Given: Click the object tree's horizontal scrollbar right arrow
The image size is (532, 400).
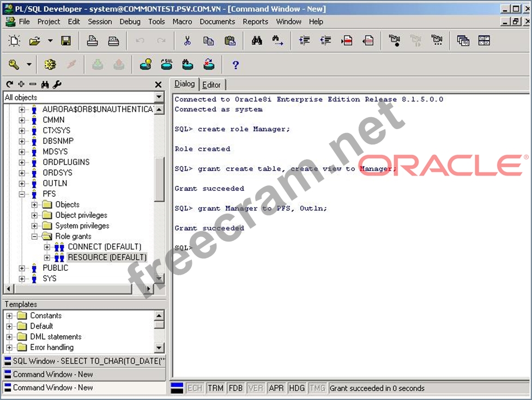Looking at the screenshot, I should 148,289.
